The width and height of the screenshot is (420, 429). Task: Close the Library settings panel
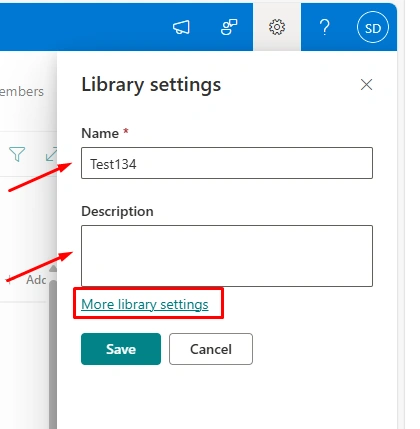(366, 85)
